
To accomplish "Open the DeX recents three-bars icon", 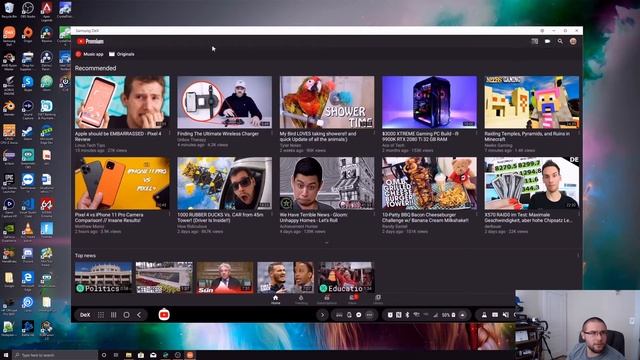I will (113, 315).
